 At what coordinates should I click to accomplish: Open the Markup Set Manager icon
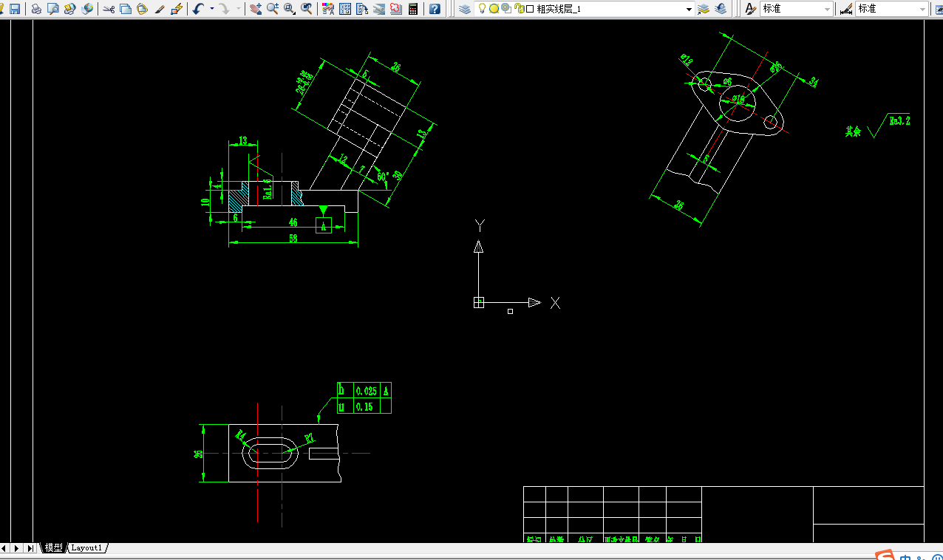[x=396, y=9]
